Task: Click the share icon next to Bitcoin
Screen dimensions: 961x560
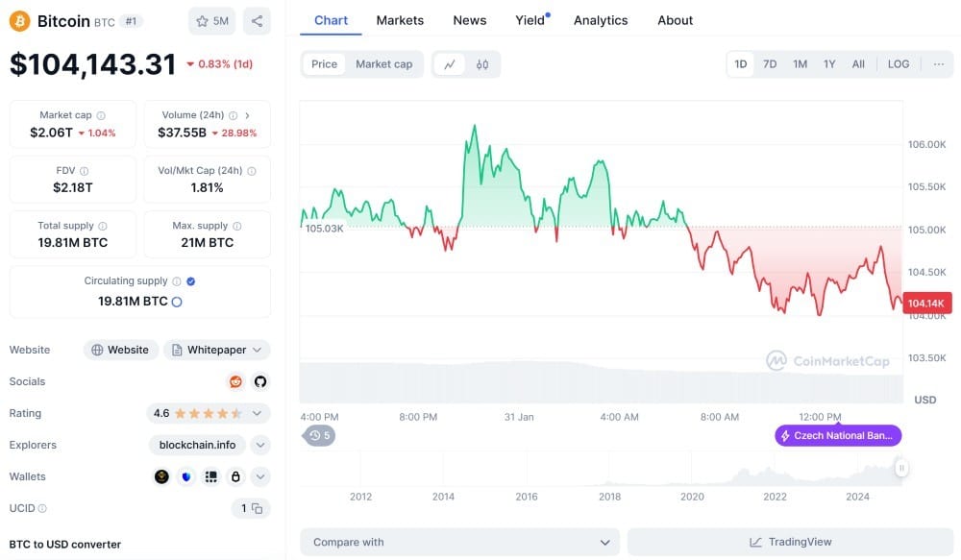Action: [257, 20]
